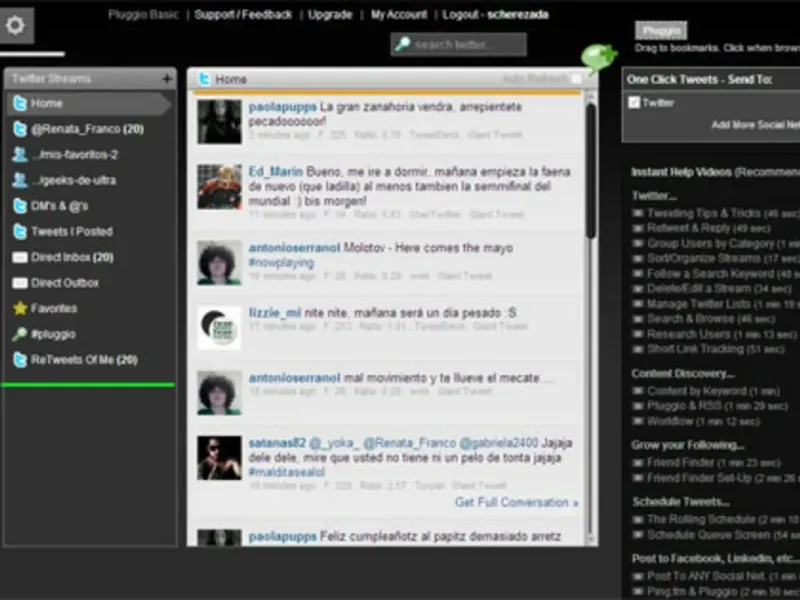Click the bird icon for Tweets I Posted
This screenshot has height=600, width=800.
[20, 232]
